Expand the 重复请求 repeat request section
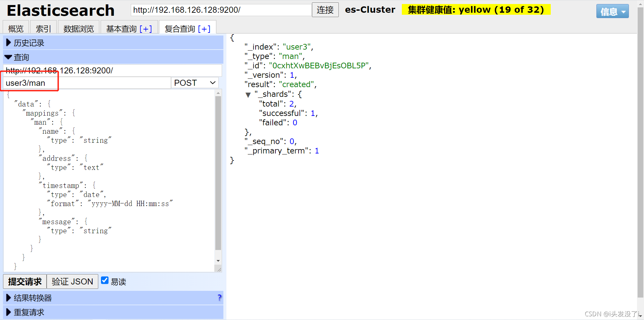 click(x=113, y=312)
